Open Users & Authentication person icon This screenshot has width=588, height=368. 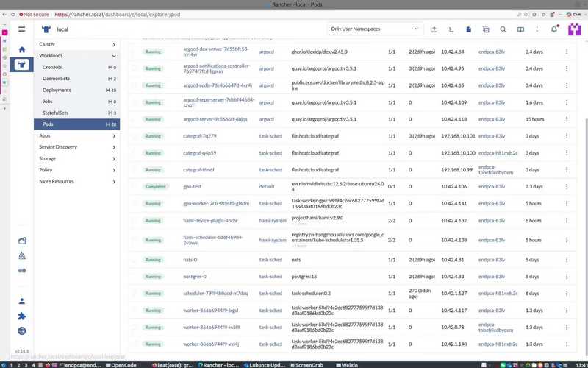(22, 301)
